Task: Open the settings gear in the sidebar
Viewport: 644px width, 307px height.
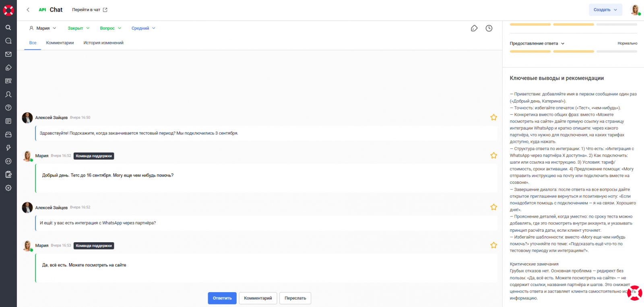Action: [8, 188]
